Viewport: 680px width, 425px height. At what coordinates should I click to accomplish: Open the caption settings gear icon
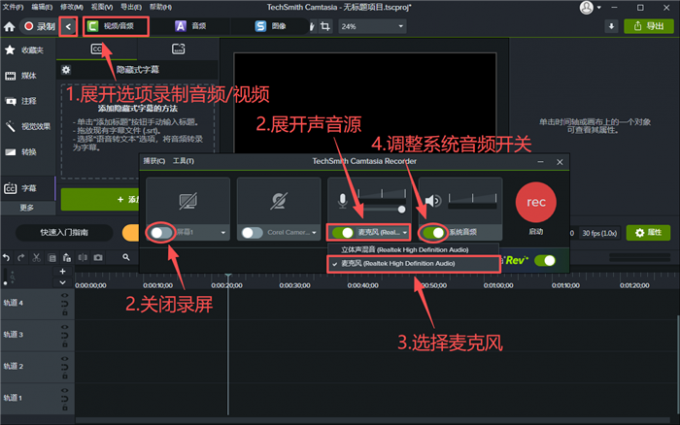(66, 70)
